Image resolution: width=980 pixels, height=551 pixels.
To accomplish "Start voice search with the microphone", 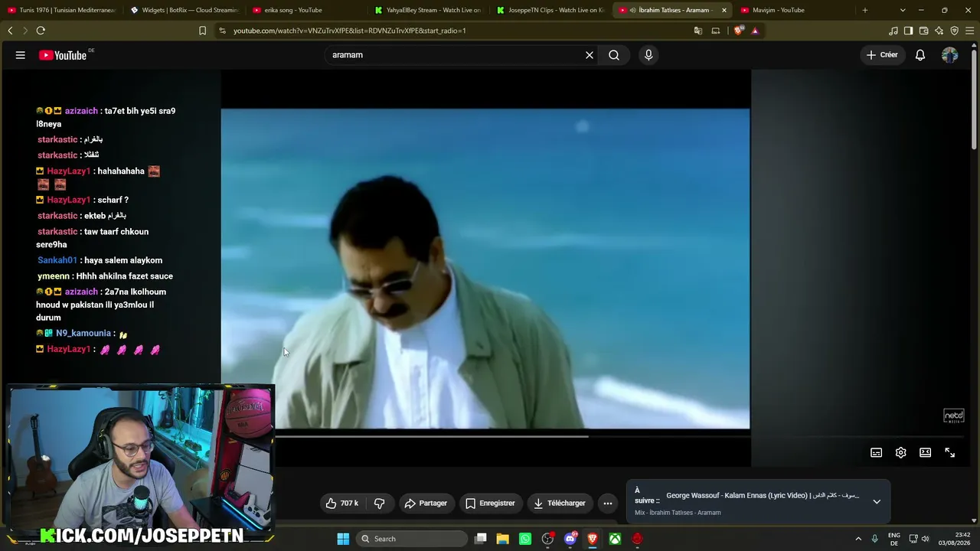I will [648, 55].
